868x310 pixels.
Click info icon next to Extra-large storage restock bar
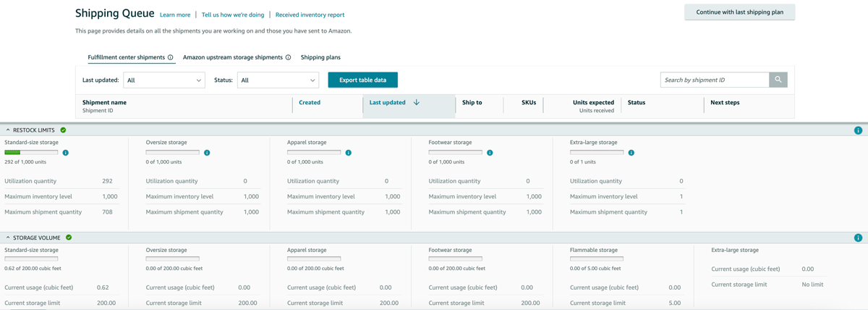tap(631, 153)
